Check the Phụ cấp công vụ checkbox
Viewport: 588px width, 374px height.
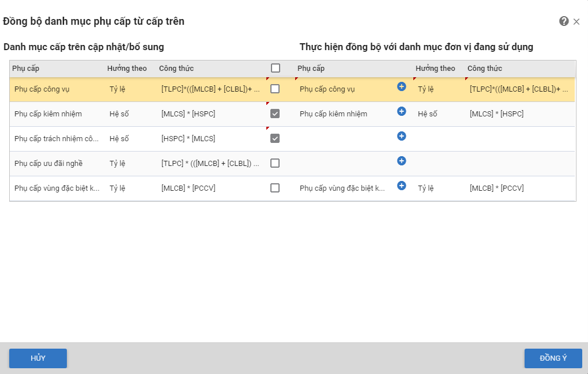coord(275,89)
